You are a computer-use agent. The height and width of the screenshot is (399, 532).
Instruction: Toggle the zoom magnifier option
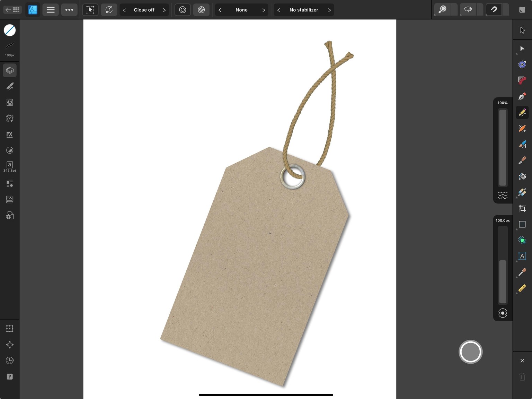(442, 10)
